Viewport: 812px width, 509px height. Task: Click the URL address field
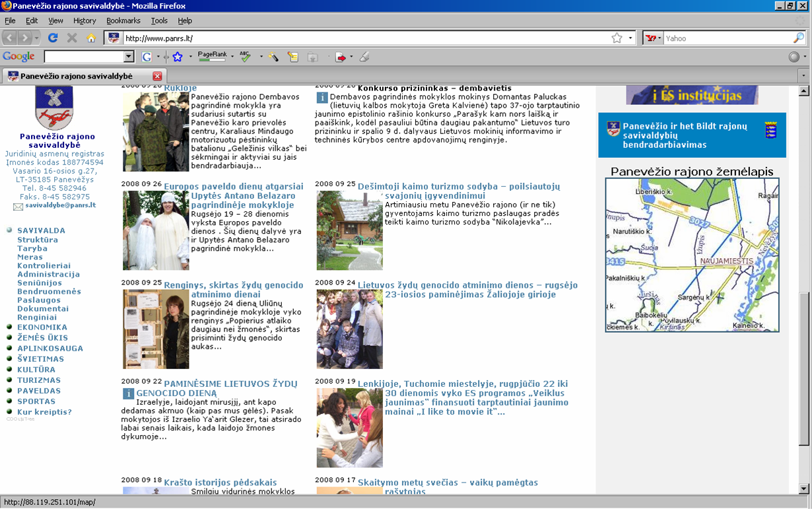366,38
